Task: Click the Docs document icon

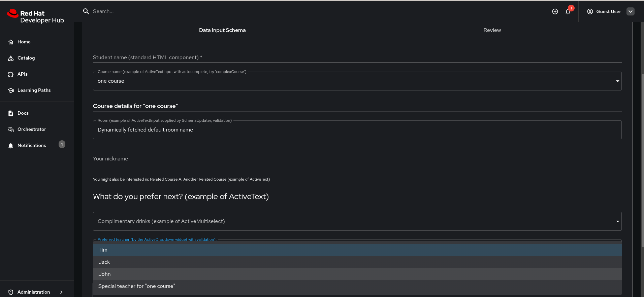Action: 11,113
